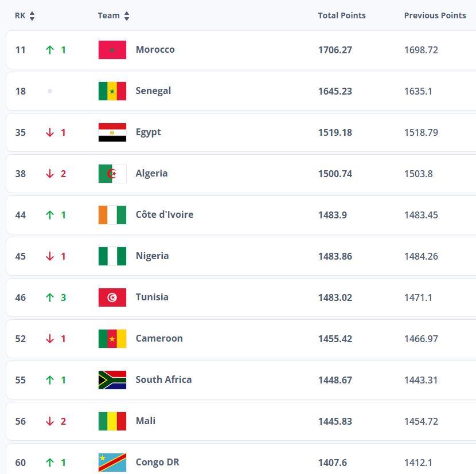This screenshot has height=474, width=476.
Task: Sort table by RK column arrows
Action: pos(32,16)
